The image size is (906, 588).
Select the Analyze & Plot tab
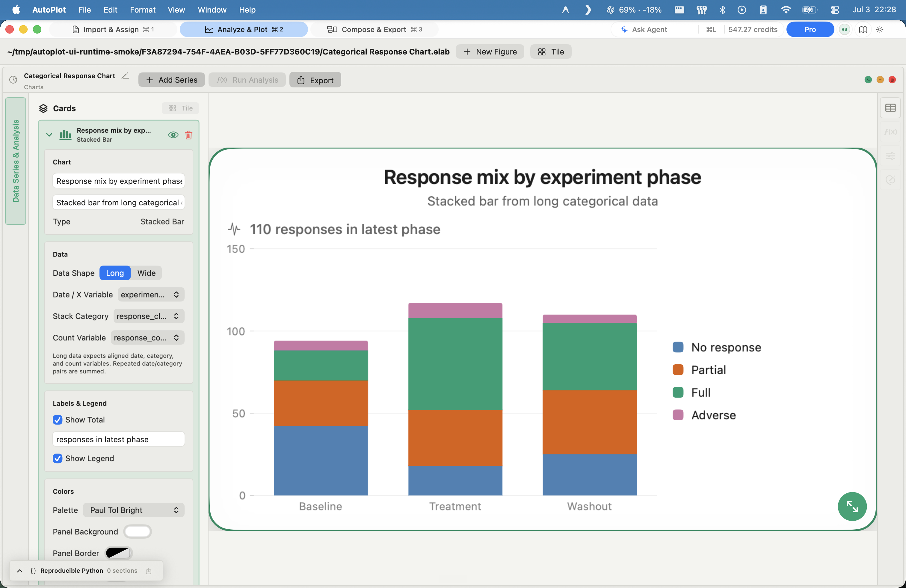click(x=244, y=29)
